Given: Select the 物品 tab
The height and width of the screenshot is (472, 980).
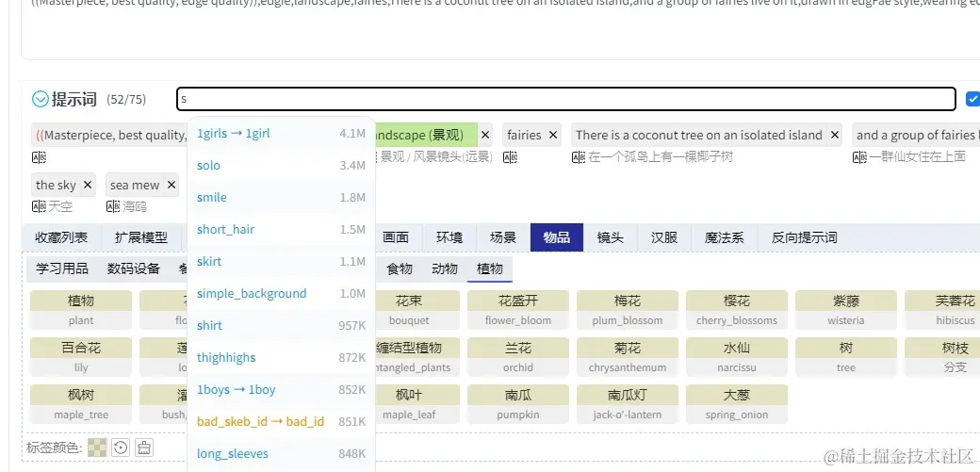Looking at the screenshot, I should [x=557, y=237].
